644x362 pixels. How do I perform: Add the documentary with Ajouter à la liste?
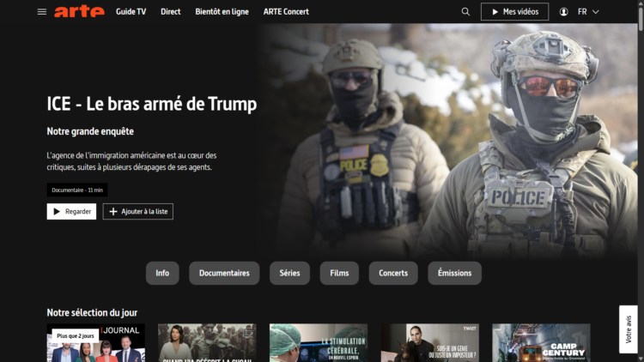click(x=138, y=211)
